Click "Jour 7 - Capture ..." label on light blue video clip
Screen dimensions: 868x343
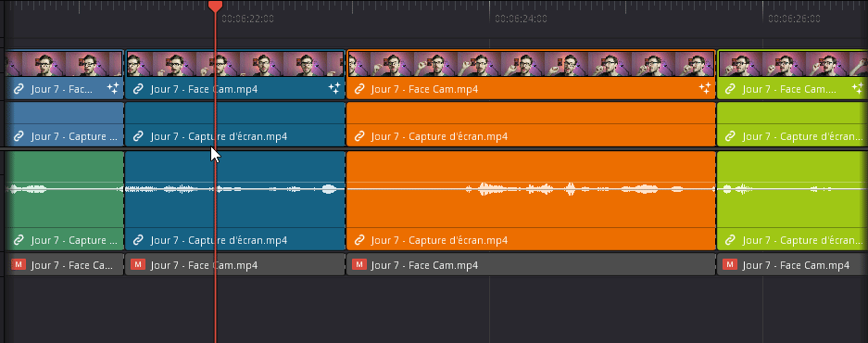coord(74,136)
